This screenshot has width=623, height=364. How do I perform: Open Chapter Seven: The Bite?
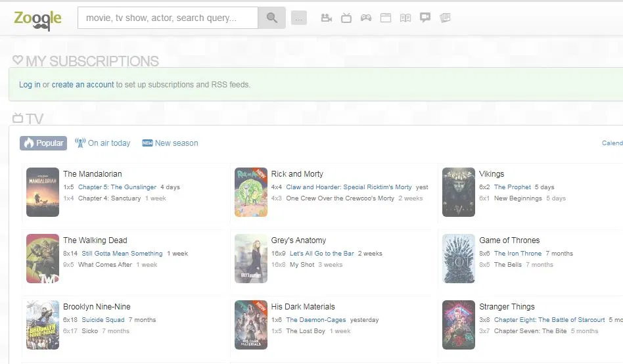(530, 331)
